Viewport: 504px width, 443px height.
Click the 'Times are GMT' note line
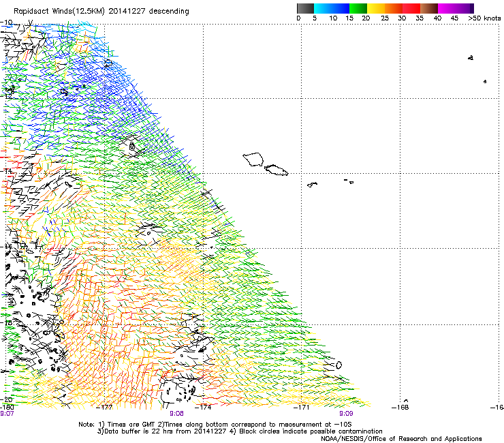(215, 425)
